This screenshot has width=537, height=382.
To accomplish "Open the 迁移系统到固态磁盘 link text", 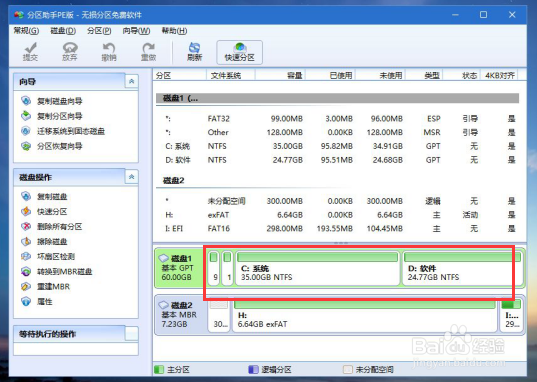I will [71, 131].
